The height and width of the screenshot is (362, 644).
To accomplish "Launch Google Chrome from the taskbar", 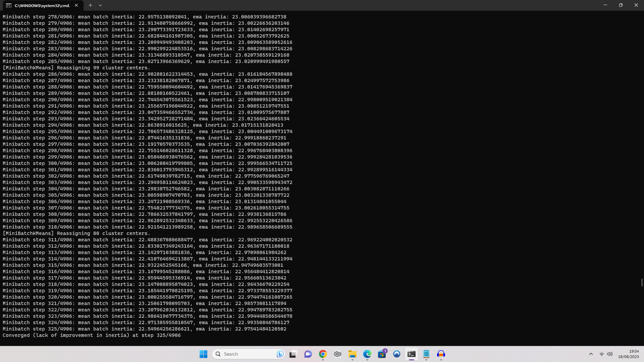I will (323, 354).
